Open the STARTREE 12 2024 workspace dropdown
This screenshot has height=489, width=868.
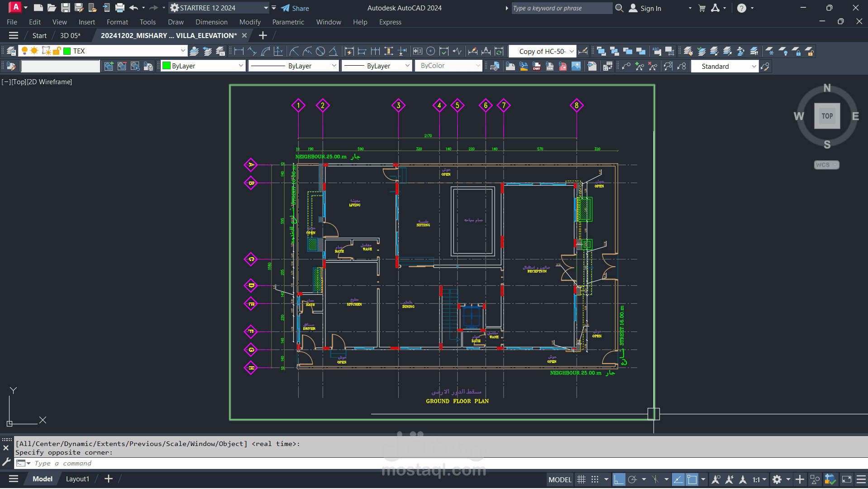(266, 8)
